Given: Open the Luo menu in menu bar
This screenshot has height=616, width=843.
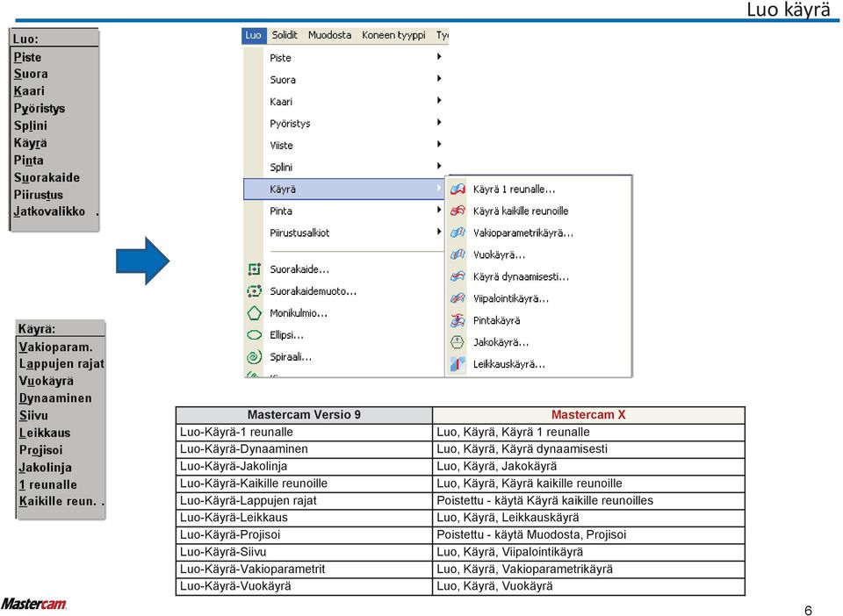Looking at the screenshot, I should [x=253, y=35].
